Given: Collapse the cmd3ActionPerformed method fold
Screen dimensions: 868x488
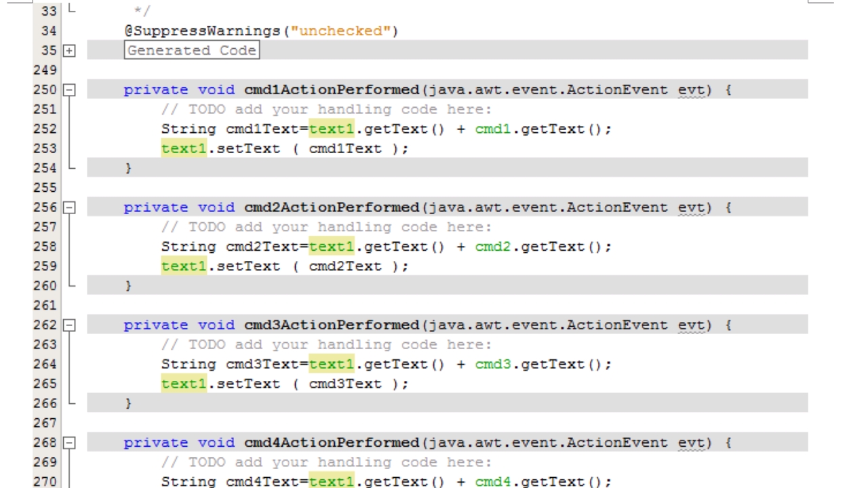Looking at the screenshot, I should [68, 325].
